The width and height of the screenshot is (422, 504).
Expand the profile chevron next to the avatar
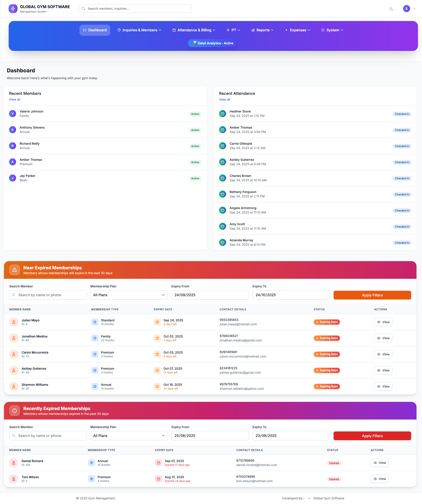pyautogui.click(x=414, y=9)
